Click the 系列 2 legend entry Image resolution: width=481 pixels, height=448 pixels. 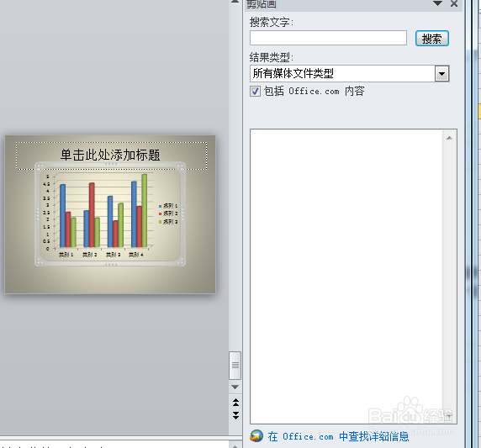(168, 213)
